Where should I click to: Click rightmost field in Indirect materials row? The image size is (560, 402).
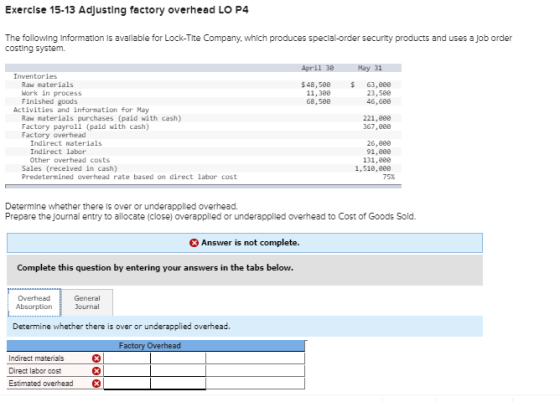click(x=255, y=358)
